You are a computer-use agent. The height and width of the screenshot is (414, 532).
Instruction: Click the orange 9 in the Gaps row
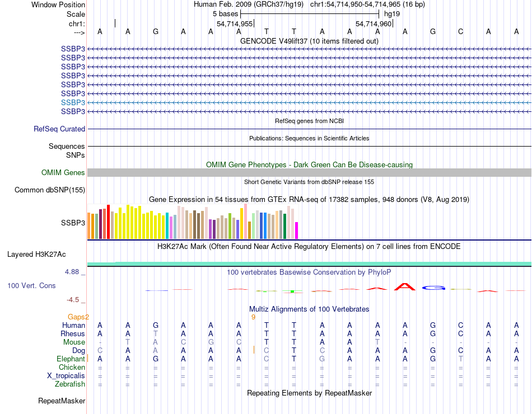(x=253, y=317)
